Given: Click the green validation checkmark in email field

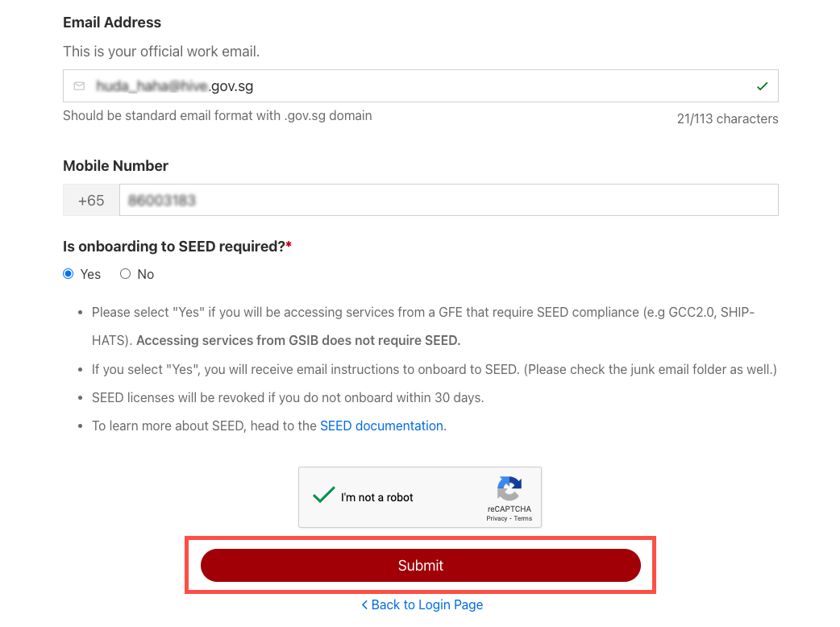Looking at the screenshot, I should [x=763, y=86].
